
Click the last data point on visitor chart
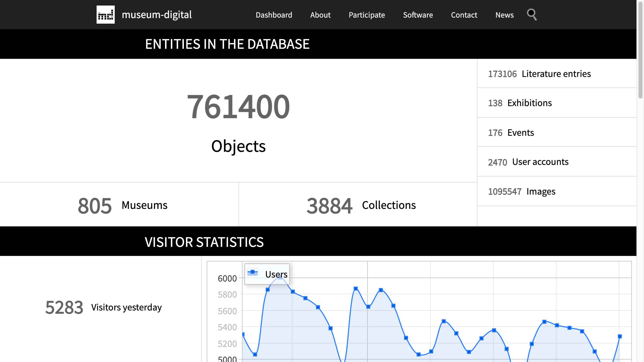pyautogui.click(x=620, y=336)
